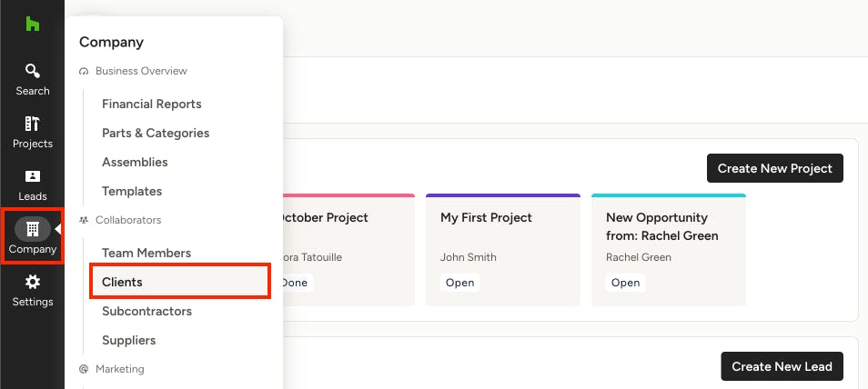Click the Houzz logo icon
868x389 pixels.
point(33,25)
